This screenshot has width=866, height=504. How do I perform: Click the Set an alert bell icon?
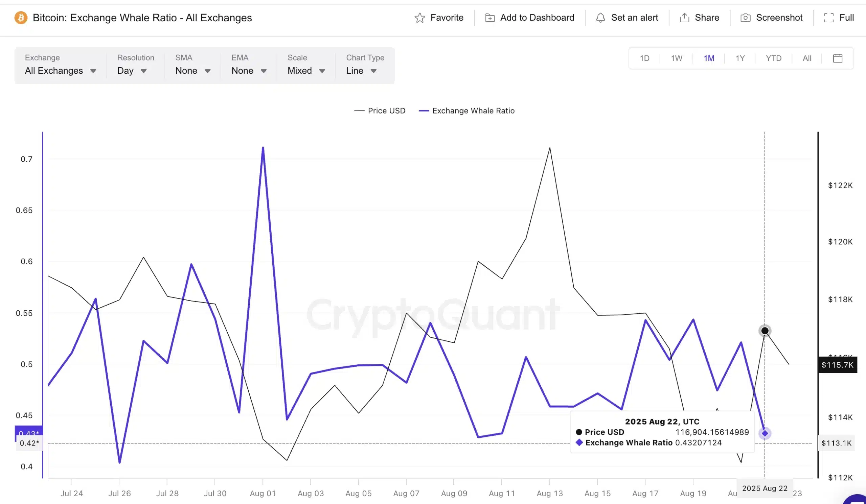[x=601, y=18]
